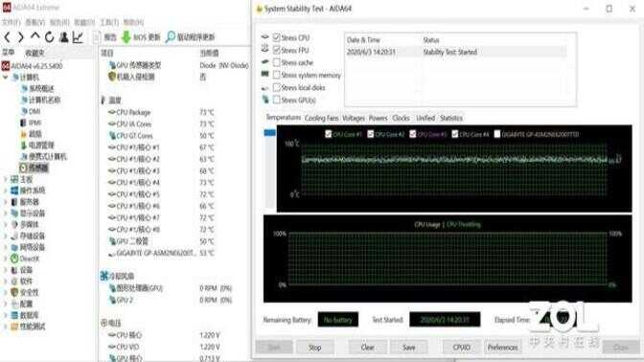Enable the Stress local disks checkbox

point(276,87)
